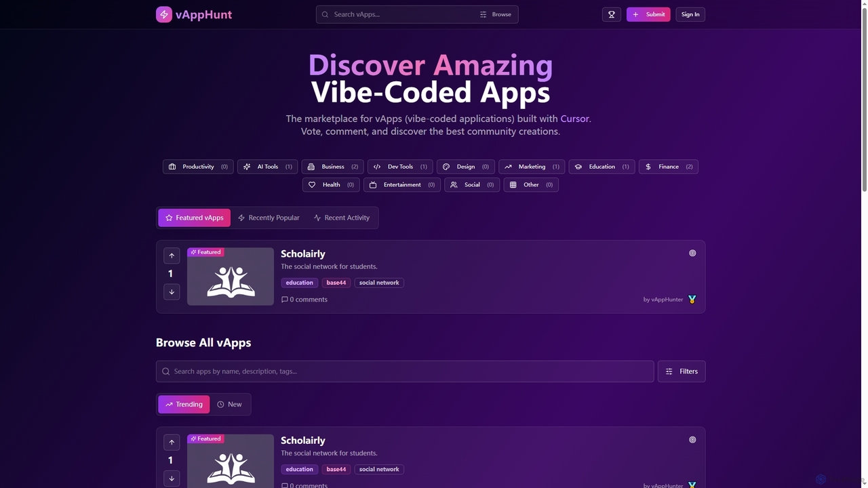
Task: Open the trophy leaderboard icon button
Action: coord(612,14)
